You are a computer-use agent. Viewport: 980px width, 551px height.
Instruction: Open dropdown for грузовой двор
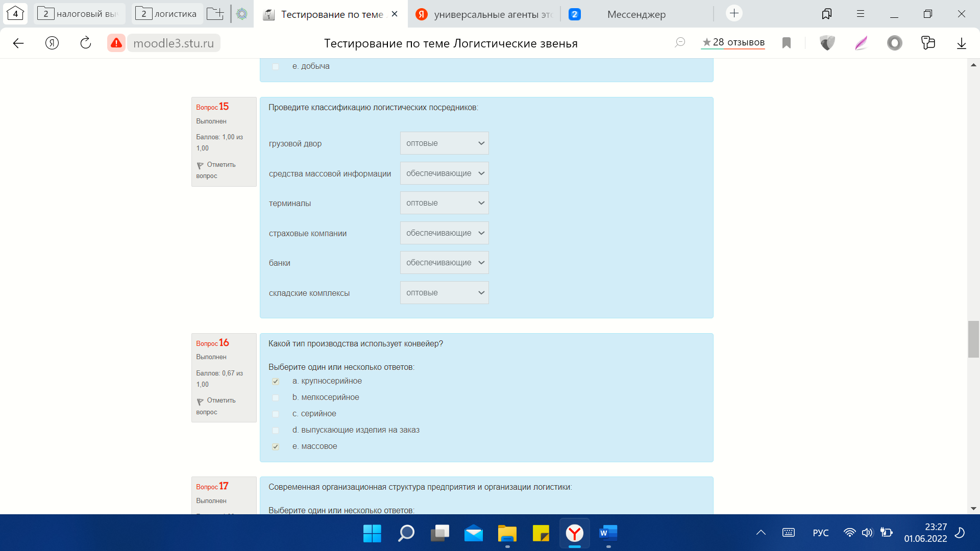pos(445,143)
